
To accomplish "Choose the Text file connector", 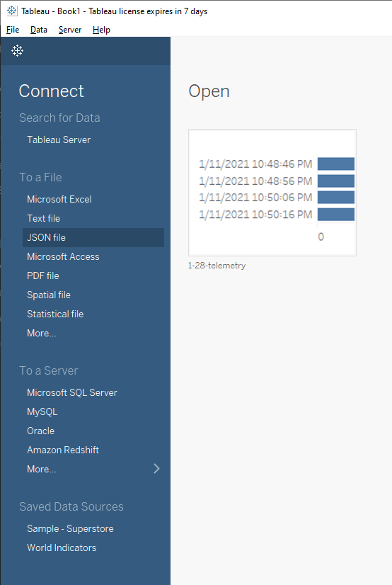I will click(x=43, y=218).
